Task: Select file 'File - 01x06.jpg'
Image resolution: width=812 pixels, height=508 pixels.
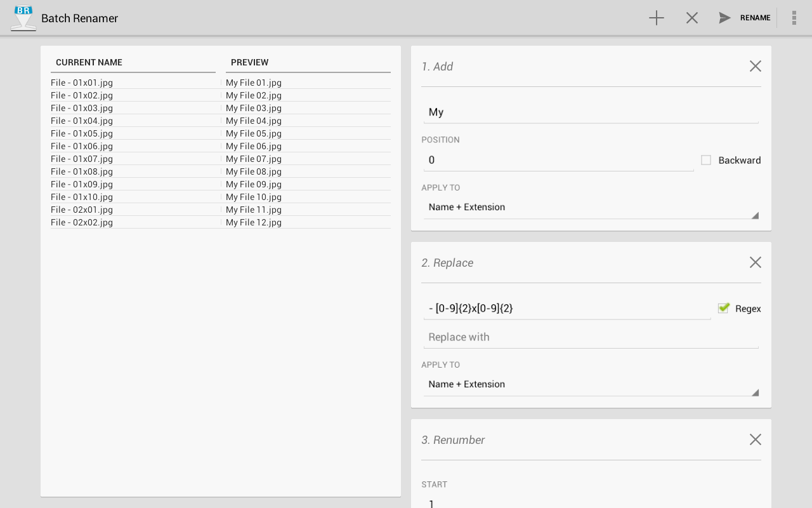Action: [x=82, y=146]
